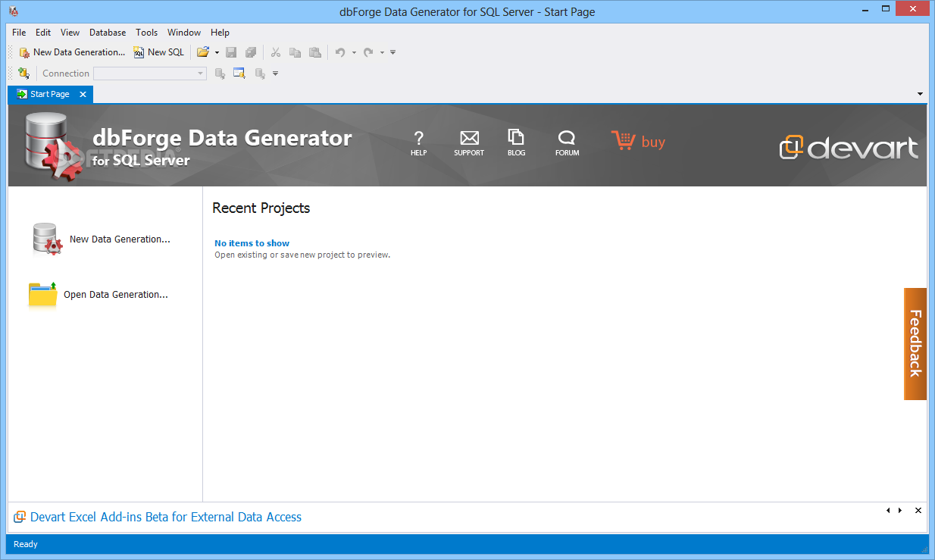This screenshot has width=935, height=560.
Task: Open the View menu
Action: 70,33
